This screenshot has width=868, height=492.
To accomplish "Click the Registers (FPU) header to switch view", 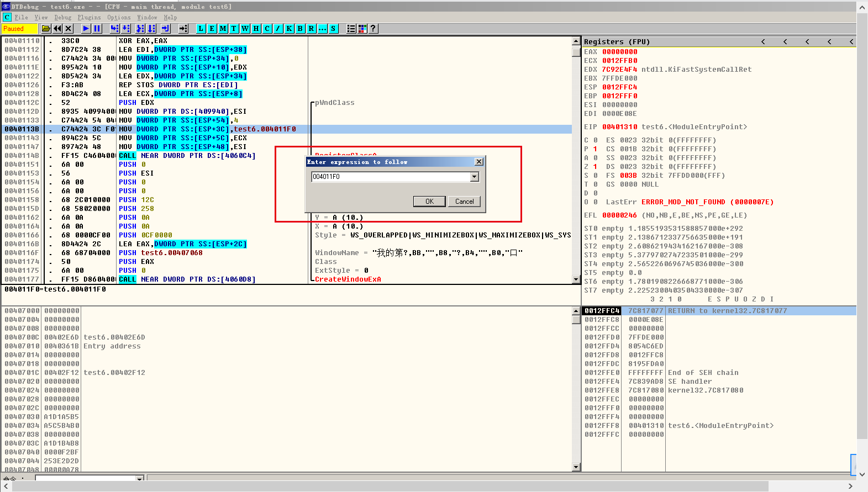I will (617, 42).
